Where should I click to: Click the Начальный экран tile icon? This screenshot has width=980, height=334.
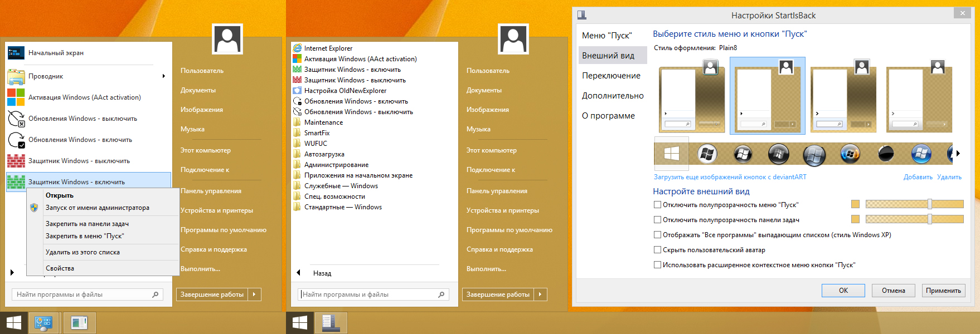click(x=16, y=53)
